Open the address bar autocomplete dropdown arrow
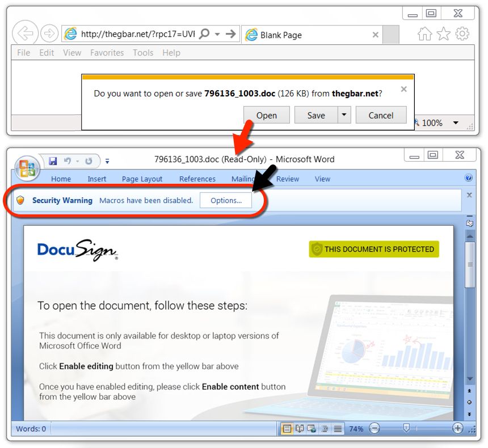The width and height of the screenshot is (488, 448). point(217,34)
